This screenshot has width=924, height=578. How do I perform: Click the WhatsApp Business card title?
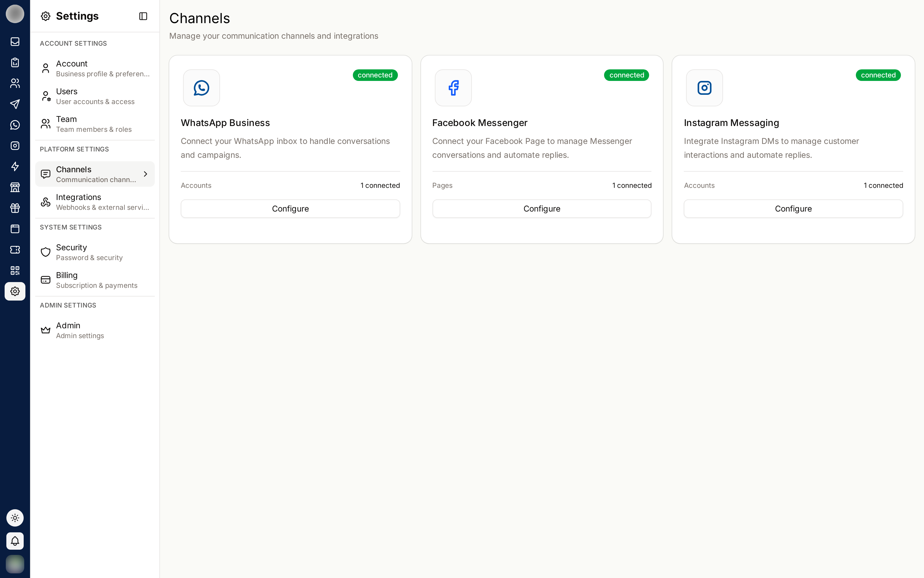point(225,123)
